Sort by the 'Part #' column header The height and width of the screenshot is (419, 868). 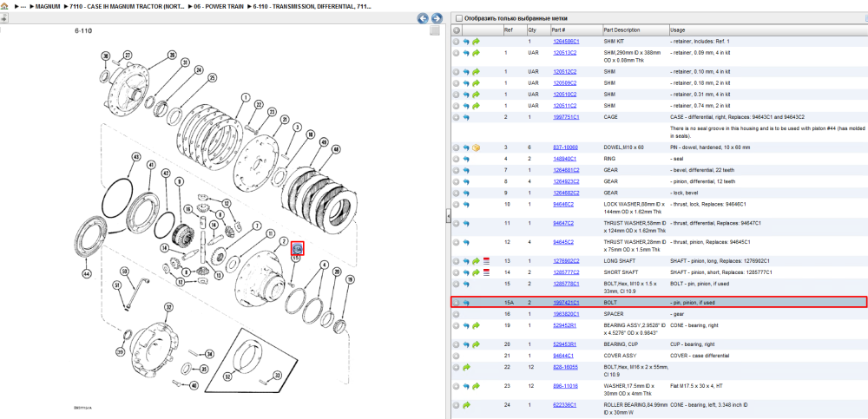(x=558, y=29)
